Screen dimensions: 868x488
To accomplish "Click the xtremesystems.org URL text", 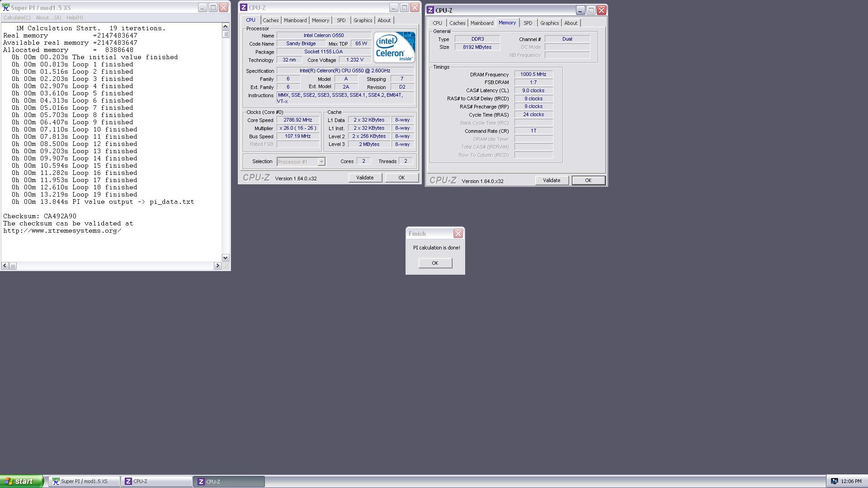I will coord(62,231).
